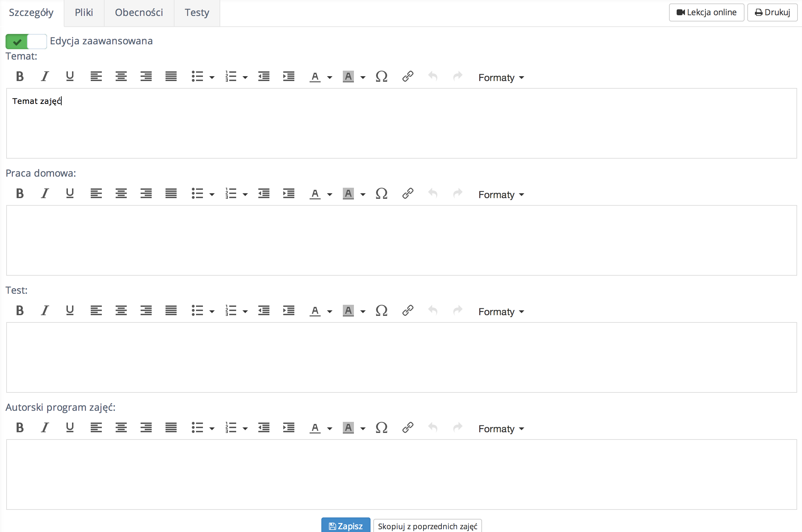This screenshot has width=802, height=532.
Task: Switch to the Pliki tab
Action: [84, 13]
